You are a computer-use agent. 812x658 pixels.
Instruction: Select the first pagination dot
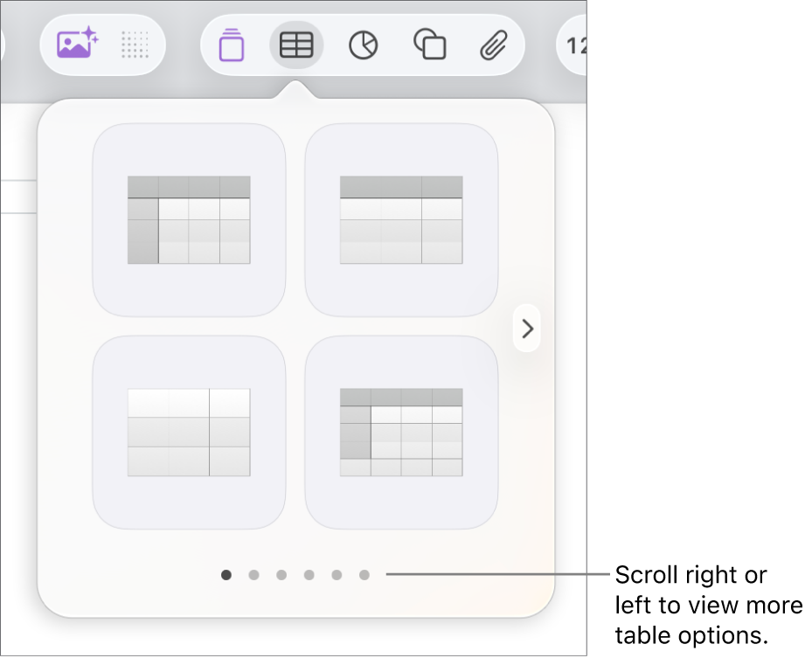[x=227, y=575]
